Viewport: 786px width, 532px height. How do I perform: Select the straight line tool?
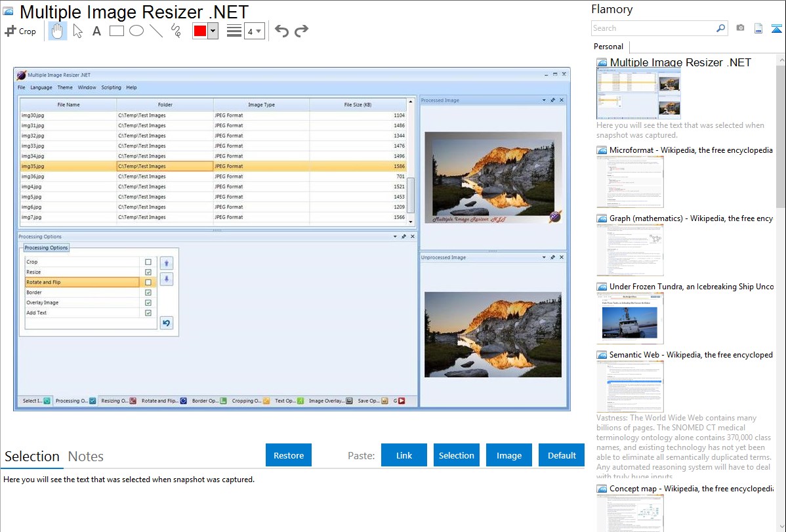[x=155, y=31]
